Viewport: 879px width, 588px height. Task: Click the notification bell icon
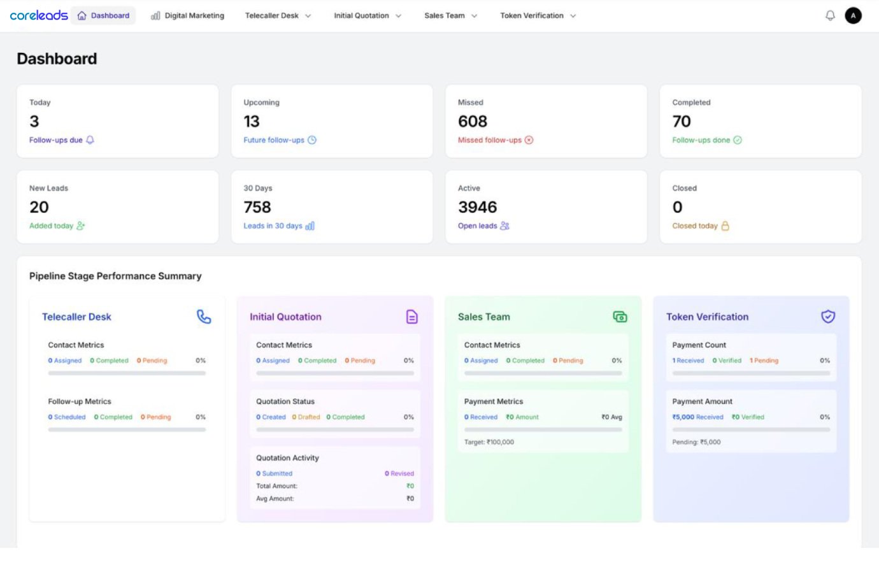click(x=830, y=15)
